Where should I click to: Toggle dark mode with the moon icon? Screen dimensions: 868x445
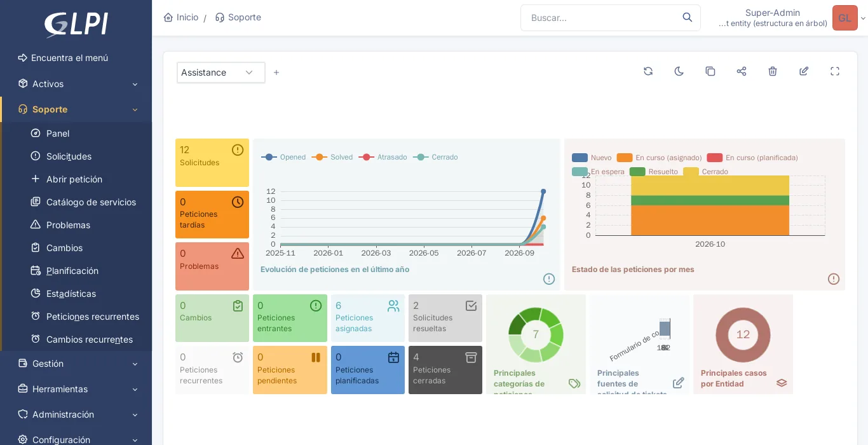point(679,71)
